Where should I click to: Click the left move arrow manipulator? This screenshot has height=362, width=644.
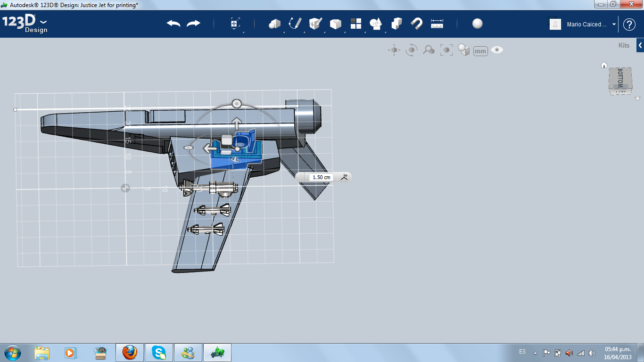209,149
